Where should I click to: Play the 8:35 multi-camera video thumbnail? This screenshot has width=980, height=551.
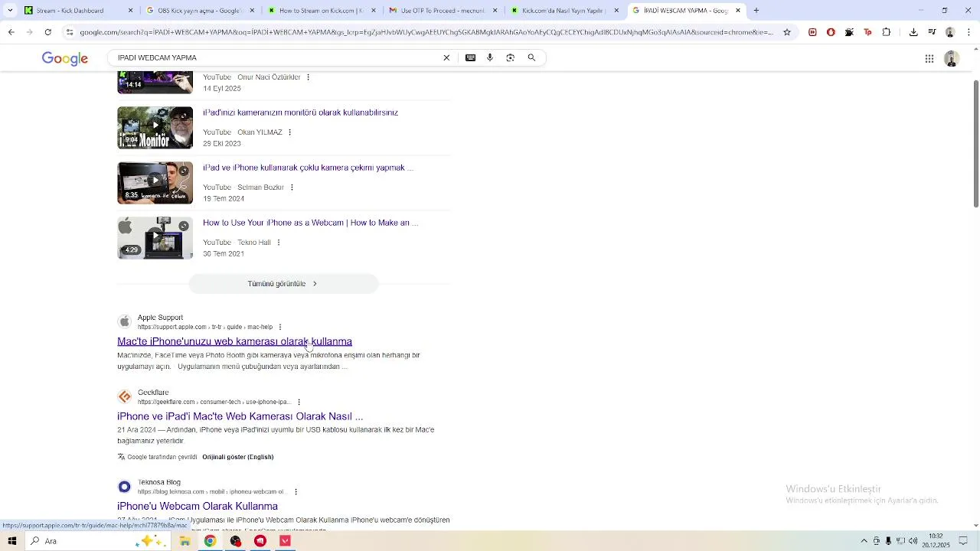155,183
